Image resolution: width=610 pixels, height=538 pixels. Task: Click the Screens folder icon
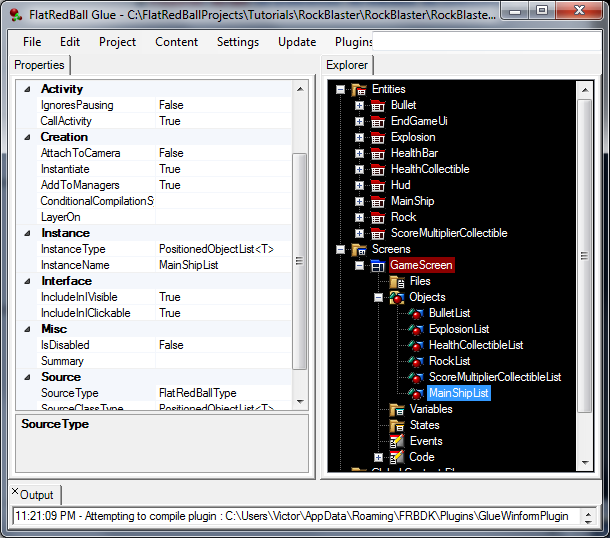tap(359, 249)
